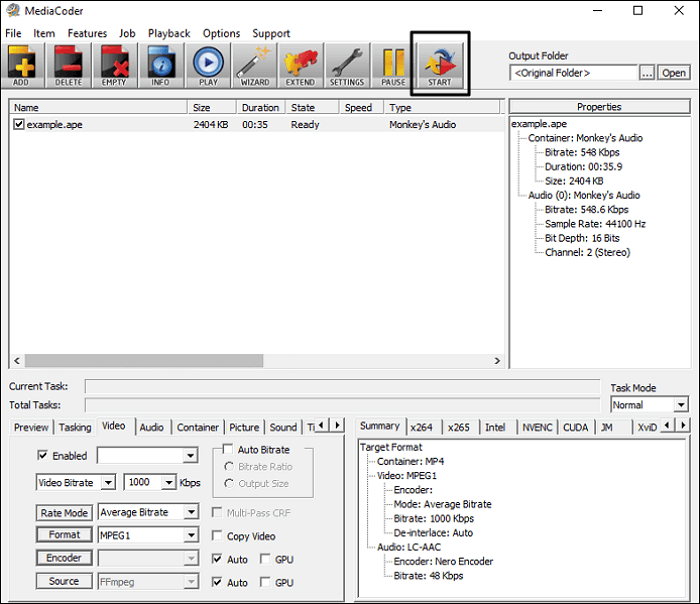Enable the Auto Bitrate checkbox

click(x=228, y=450)
